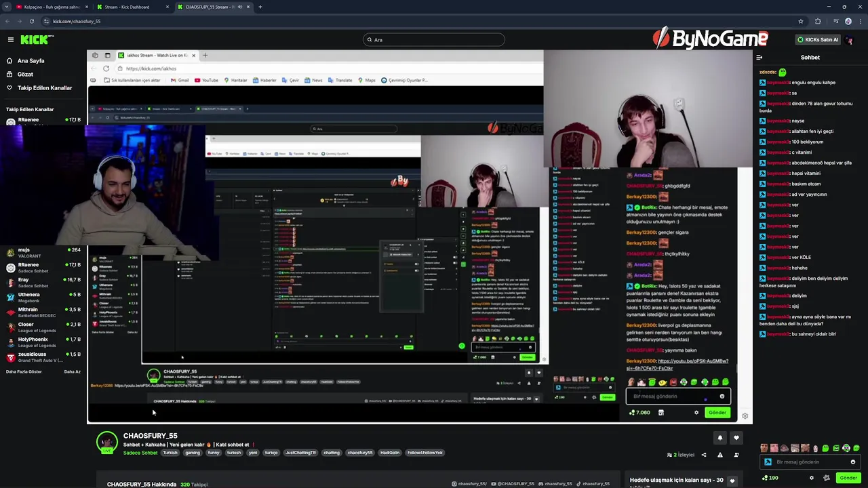Send a message with the main Gönder button
868x488 pixels.
point(848,478)
